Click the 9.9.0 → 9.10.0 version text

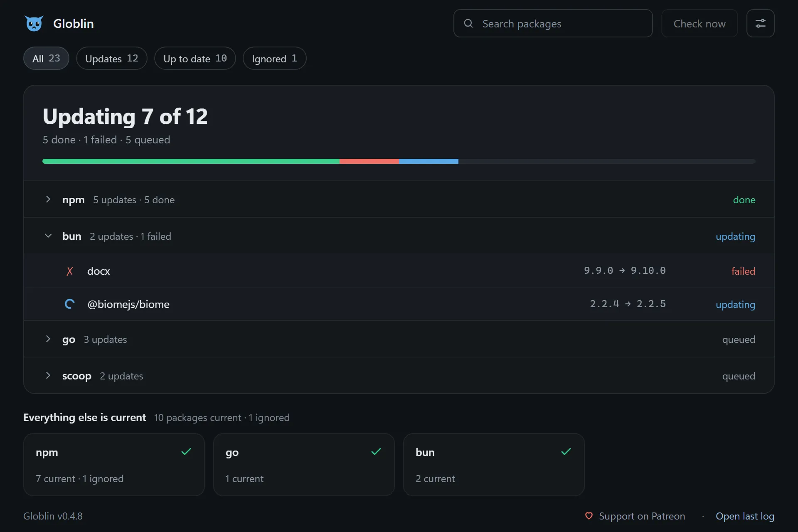(625, 271)
